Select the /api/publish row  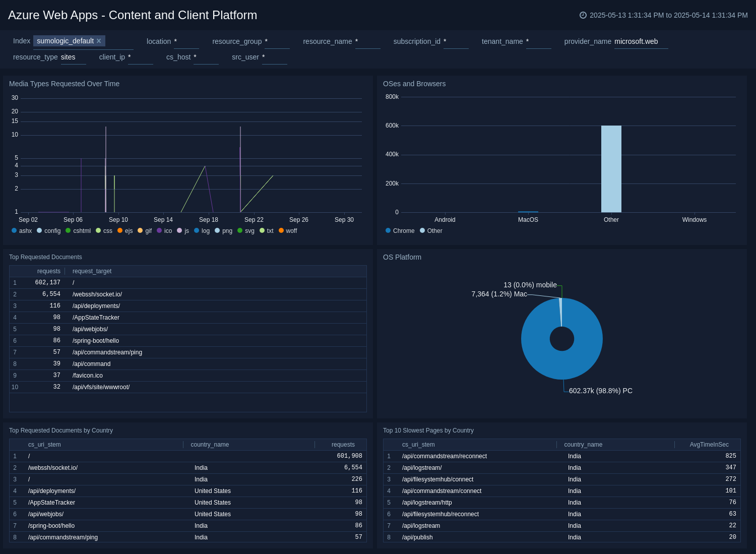[x=562, y=537]
